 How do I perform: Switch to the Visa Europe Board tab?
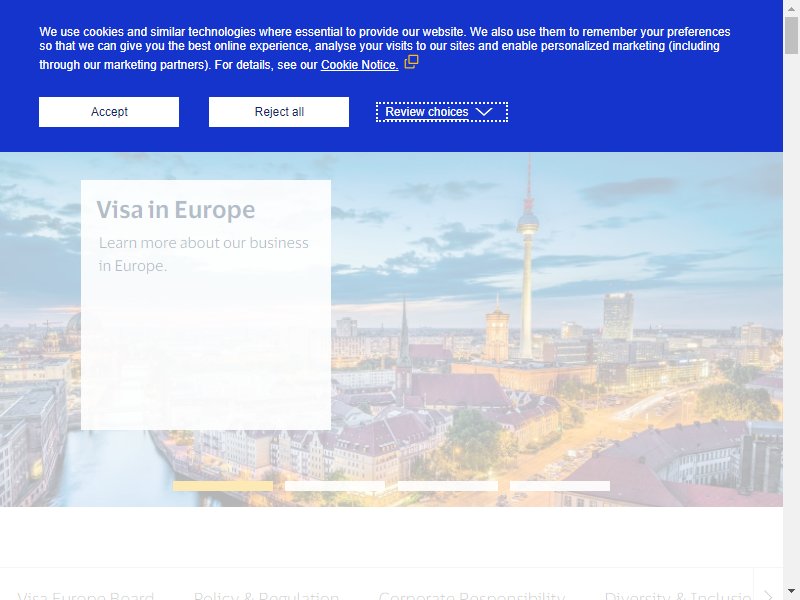pyautogui.click(x=86, y=595)
